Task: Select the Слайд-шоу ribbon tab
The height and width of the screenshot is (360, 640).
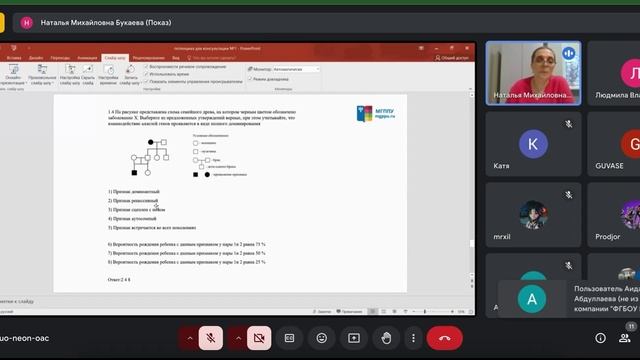Action: click(x=115, y=58)
